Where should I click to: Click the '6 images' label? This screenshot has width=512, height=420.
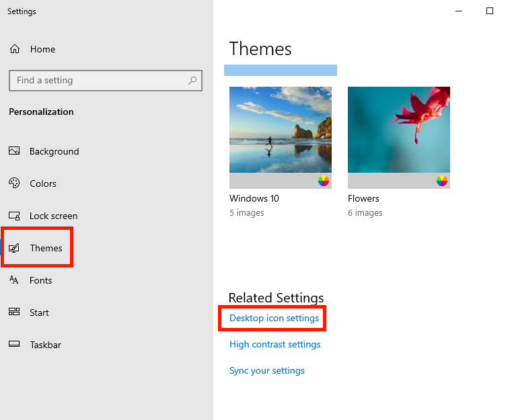coord(365,212)
